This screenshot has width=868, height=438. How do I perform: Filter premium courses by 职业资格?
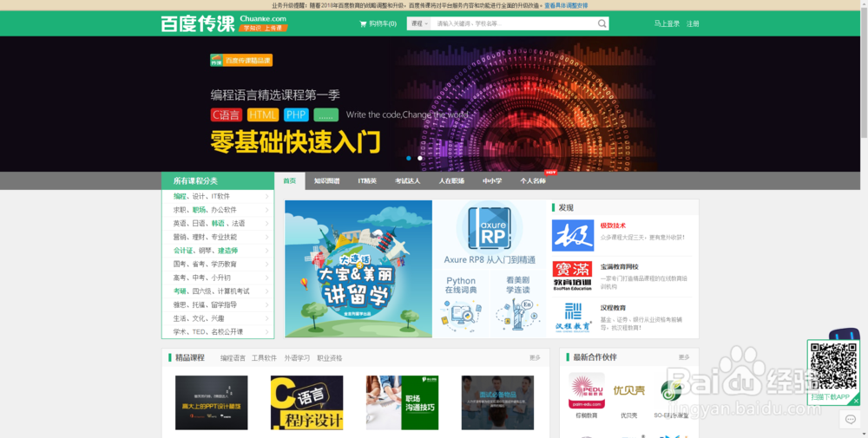pos(329,358)
